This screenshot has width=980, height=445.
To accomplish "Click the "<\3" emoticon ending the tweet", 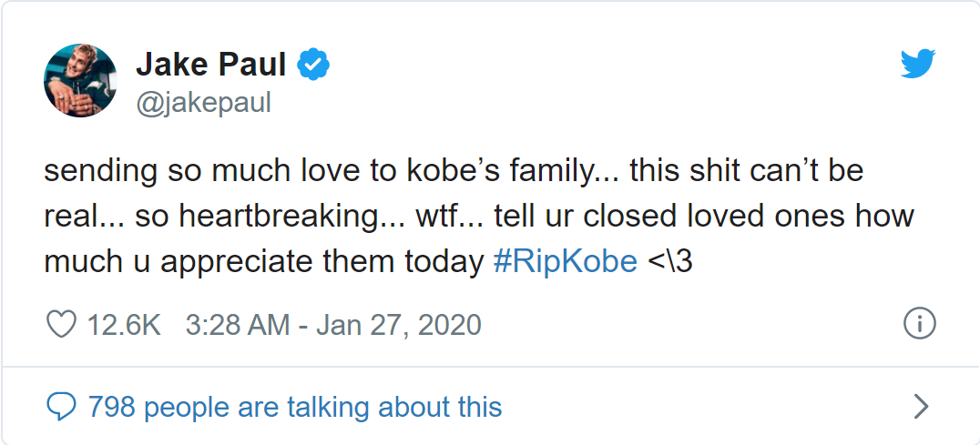I will pyautogui.click(x=669, y=262).
